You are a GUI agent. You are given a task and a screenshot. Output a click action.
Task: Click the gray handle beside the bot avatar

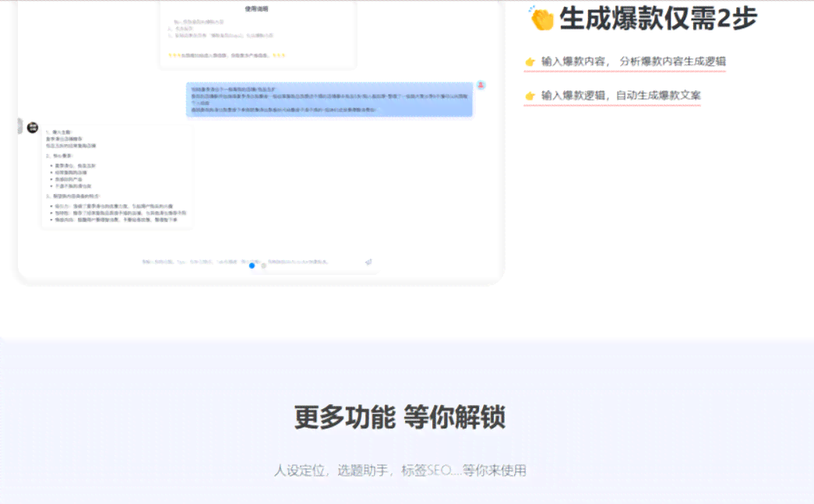(x=19, y=126)
